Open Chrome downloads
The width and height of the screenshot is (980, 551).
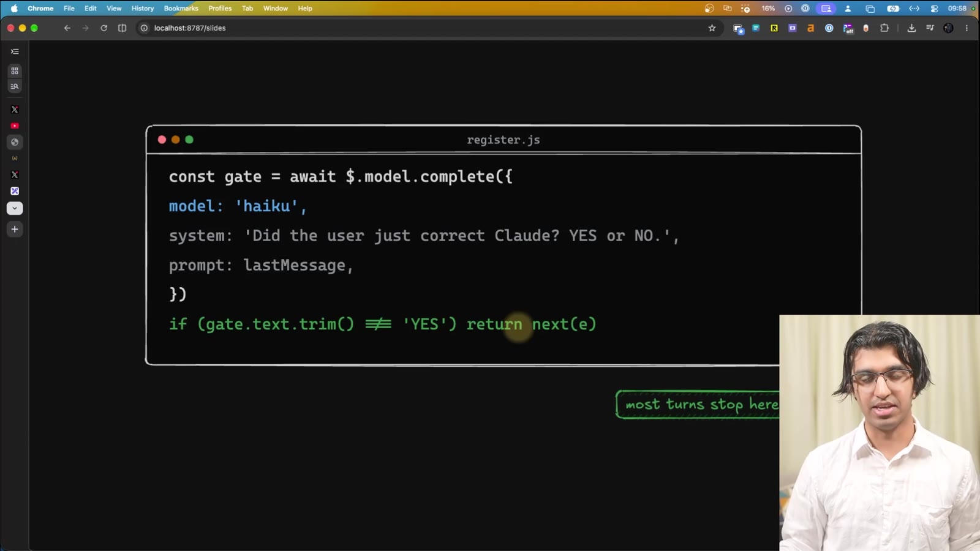tap(911, 28)
